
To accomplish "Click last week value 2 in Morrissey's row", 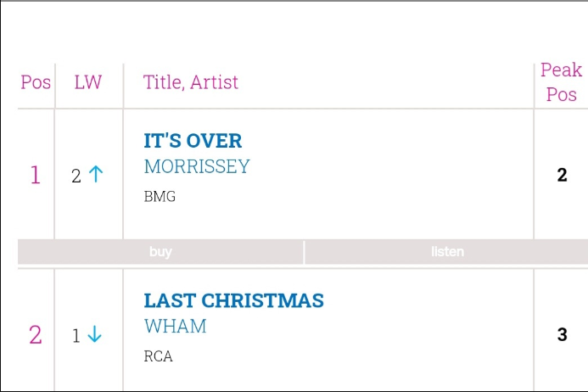I will 76,176.
